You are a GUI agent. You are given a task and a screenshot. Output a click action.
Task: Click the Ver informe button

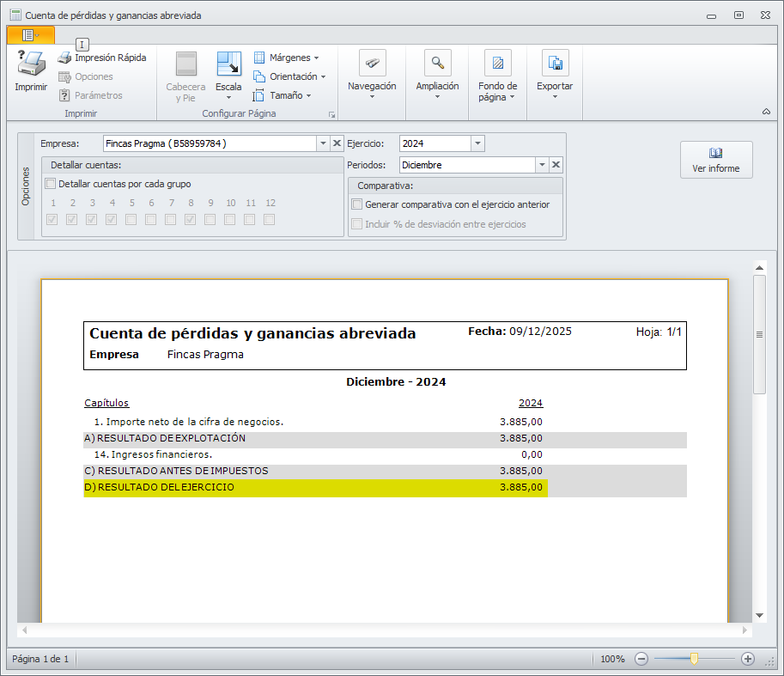(x=716, y=160)
